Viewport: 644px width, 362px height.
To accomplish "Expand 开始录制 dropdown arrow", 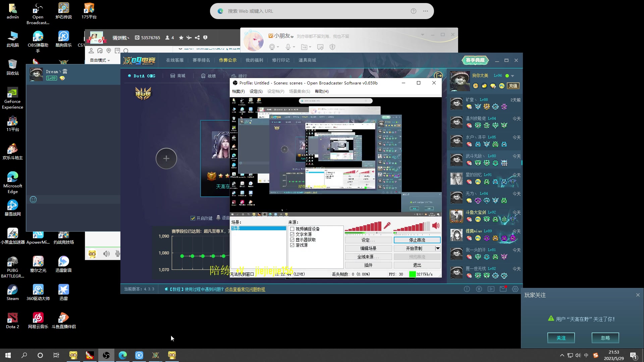I will coord(437,248).
